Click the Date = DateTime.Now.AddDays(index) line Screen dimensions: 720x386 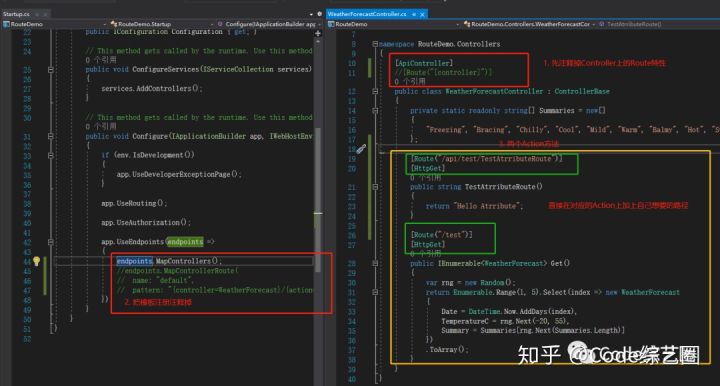tap(509, 312)
